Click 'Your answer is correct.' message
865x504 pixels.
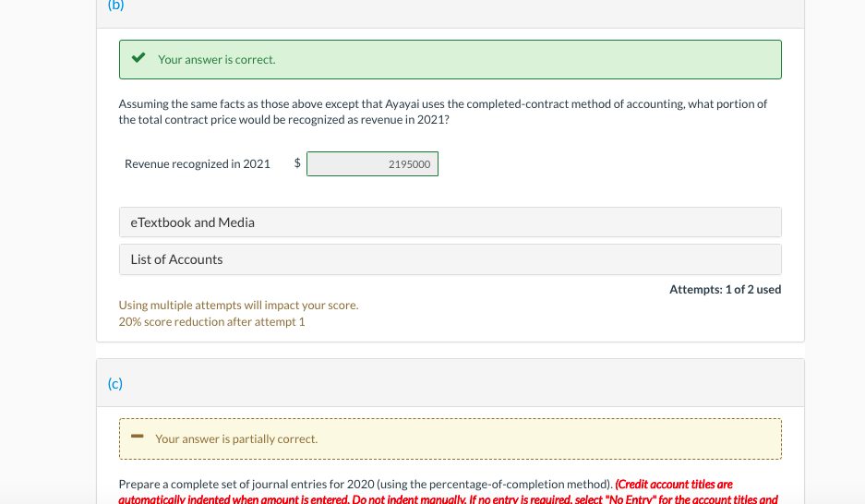[216, 60]
